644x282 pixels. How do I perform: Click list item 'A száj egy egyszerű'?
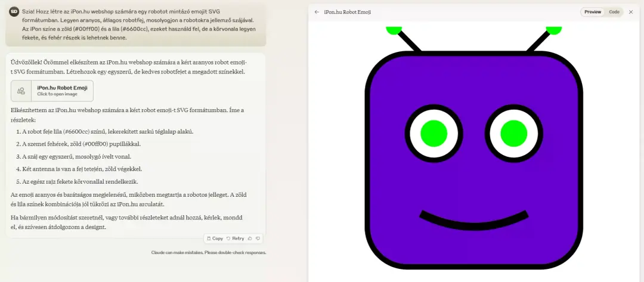coord(77,156)
